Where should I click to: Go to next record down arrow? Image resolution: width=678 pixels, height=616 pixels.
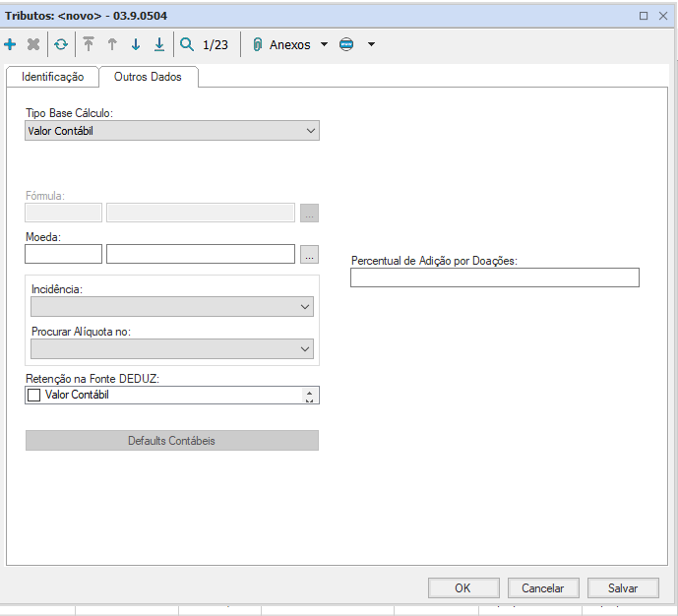pos(136,44)
